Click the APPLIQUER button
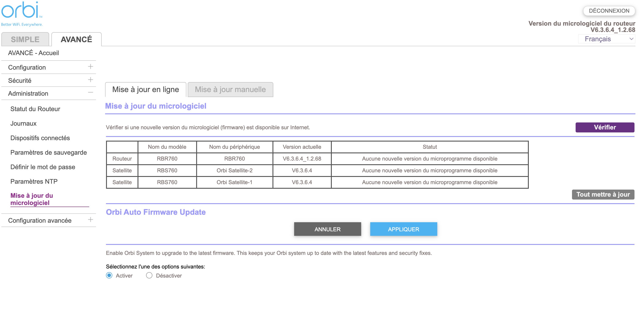Viewport: 644px width, 322px height. 404,229
